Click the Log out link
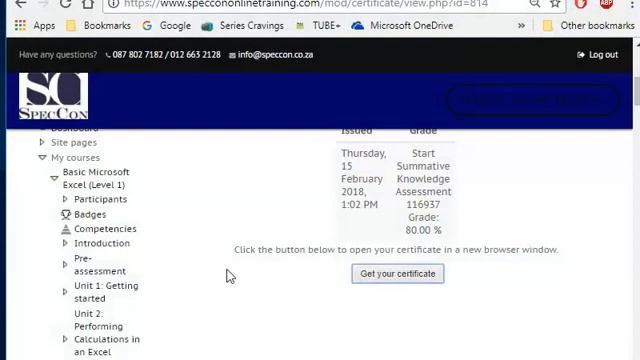Image resolution: width=640 pixels, height=360 pixels. (598, 55)
